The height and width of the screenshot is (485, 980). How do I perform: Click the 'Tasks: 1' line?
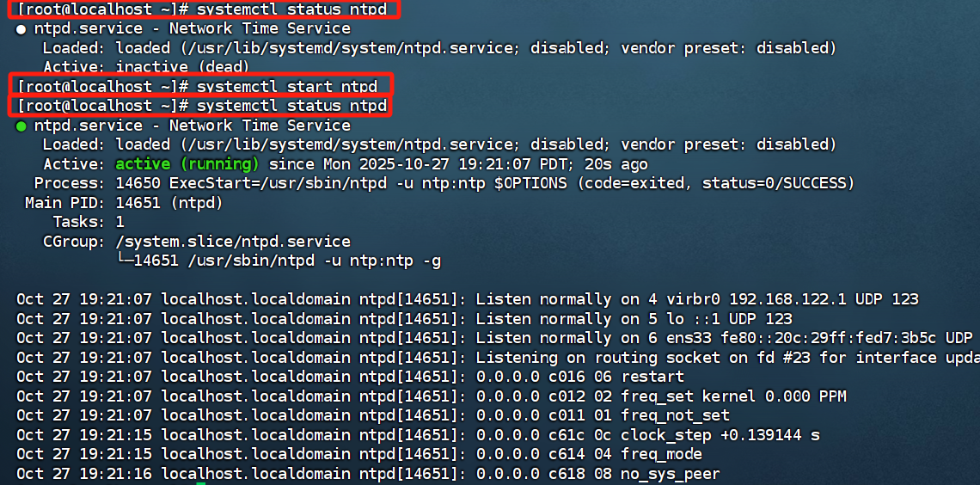pos(89,223)
